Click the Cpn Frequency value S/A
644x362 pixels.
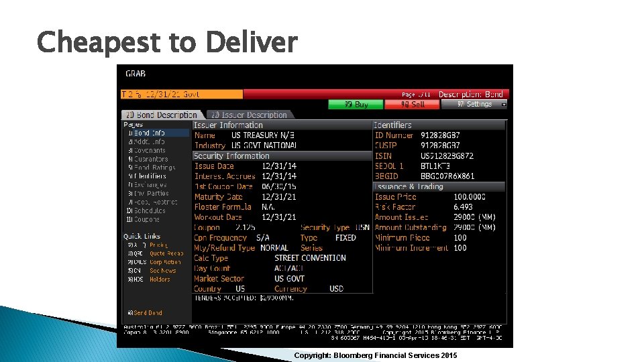pyautogui.click(x=263, y=237)
